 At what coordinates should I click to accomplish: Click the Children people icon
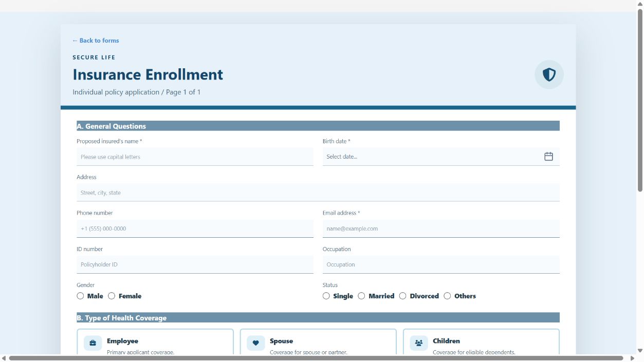click(x=418, y=343)
